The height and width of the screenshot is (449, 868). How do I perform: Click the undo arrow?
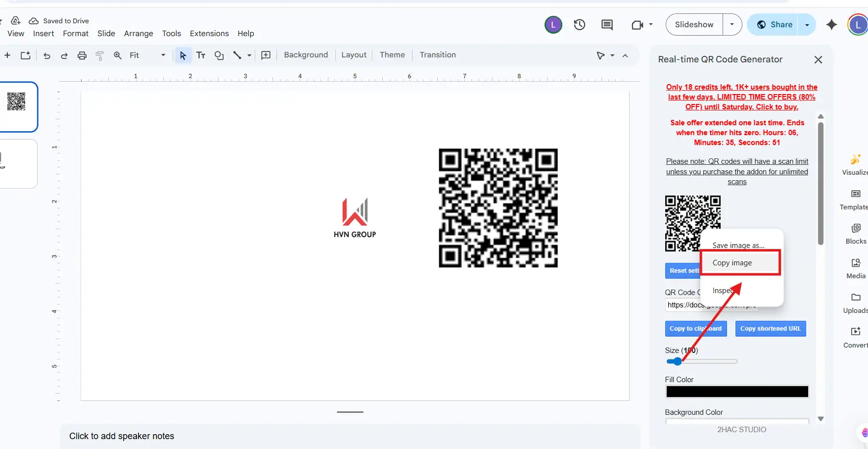(x=47, y=55)
